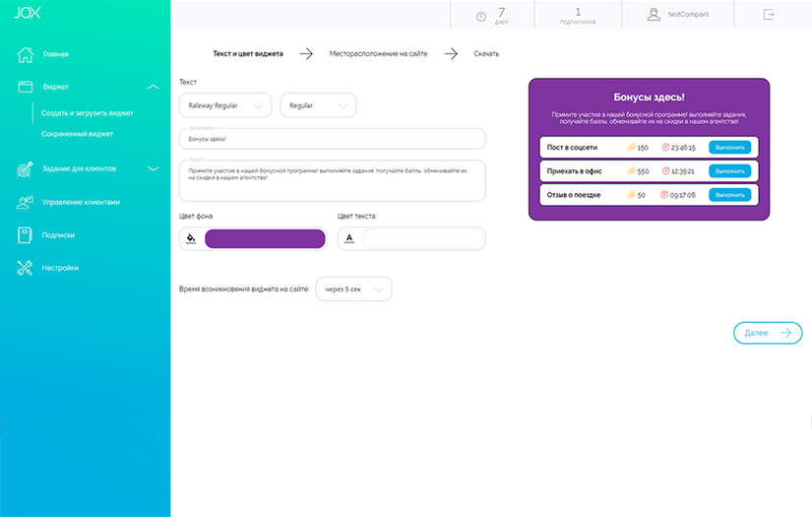Click Выполнить for Пост в соцсети

pyautogui.click(x=729, y=147)
